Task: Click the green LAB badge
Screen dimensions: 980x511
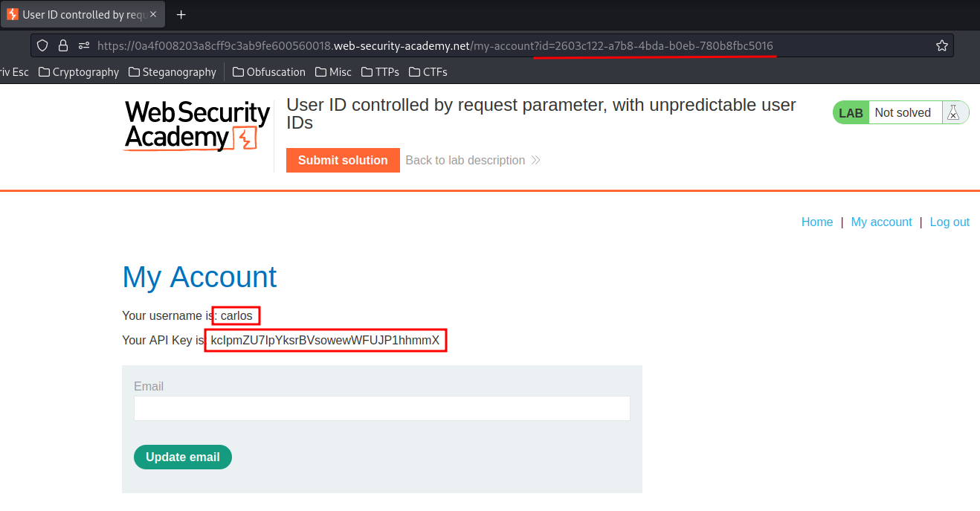Action: click(851, 113)
